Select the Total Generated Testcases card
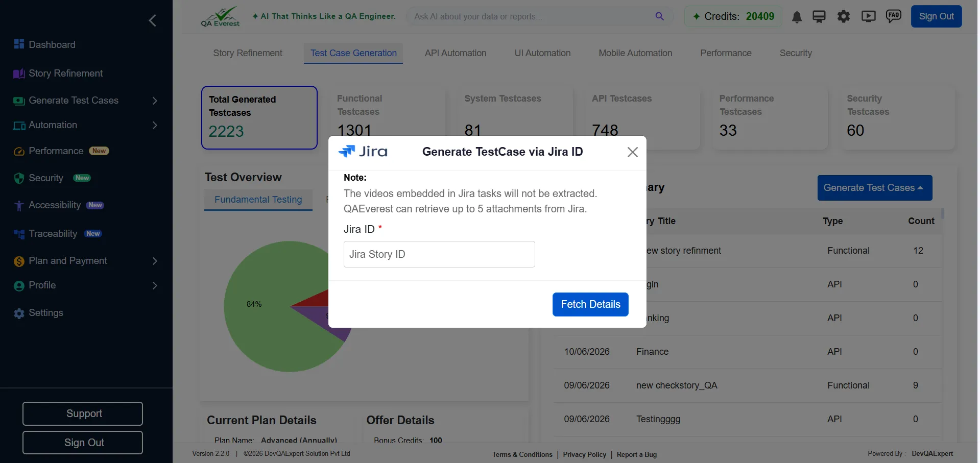Image resolution: width=980 pixels, height=463 pixels. [x=259, y=118]
